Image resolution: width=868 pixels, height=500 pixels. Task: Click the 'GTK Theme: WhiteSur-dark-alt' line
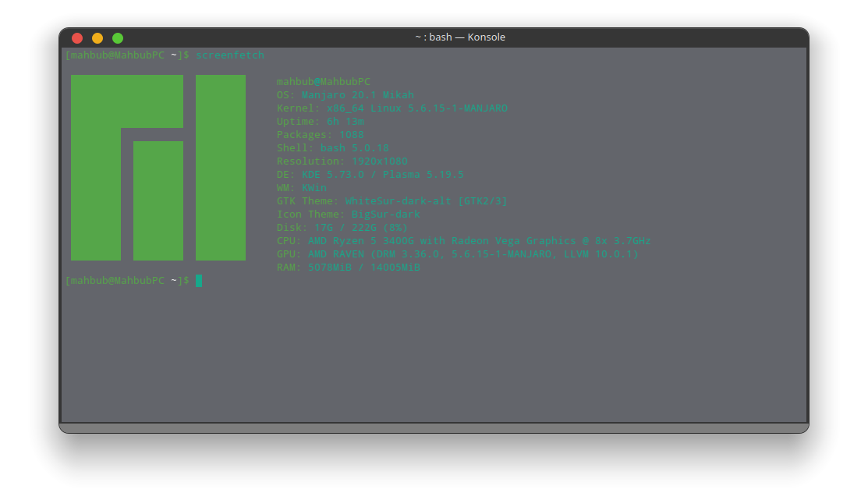392,201
